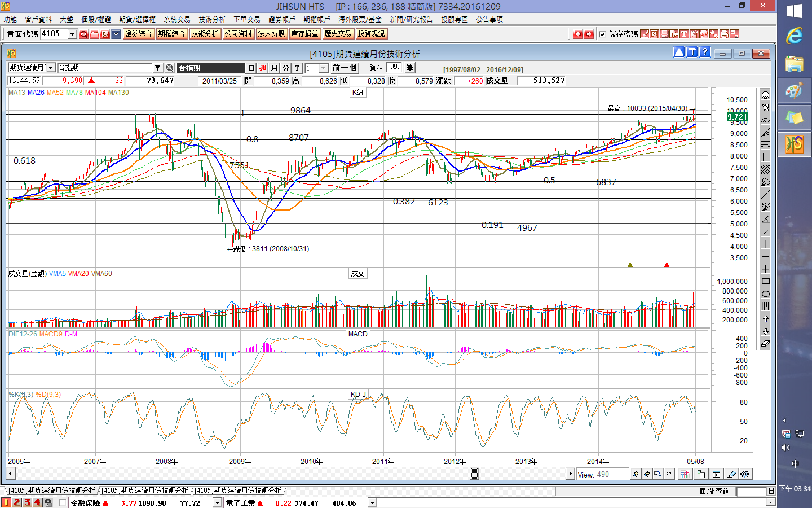Toggle the 儲存密碼 checkbox
The height and width of the screenshot is (508, 812).
tap(602, 34)
